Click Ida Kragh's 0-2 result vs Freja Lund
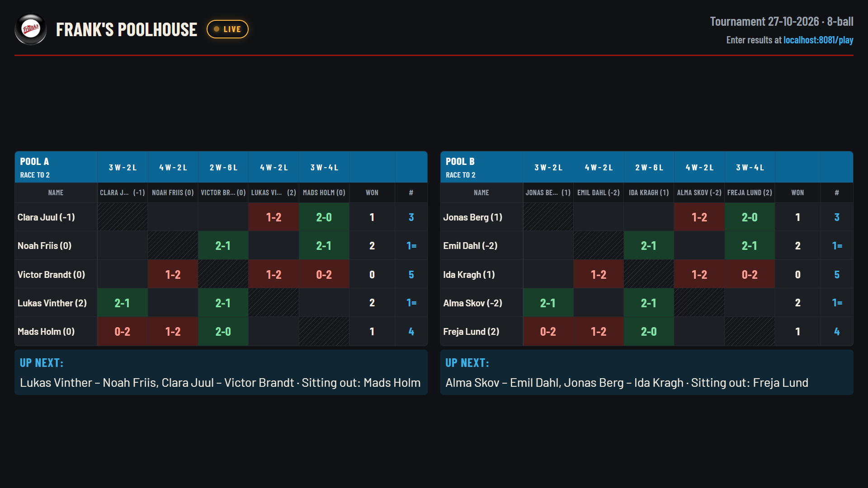 point(750,275)
